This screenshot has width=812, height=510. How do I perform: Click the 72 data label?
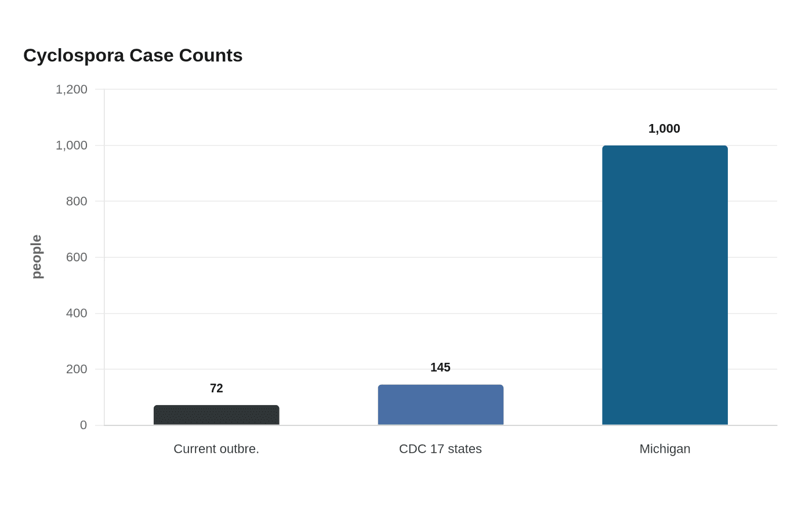[216, 388]
